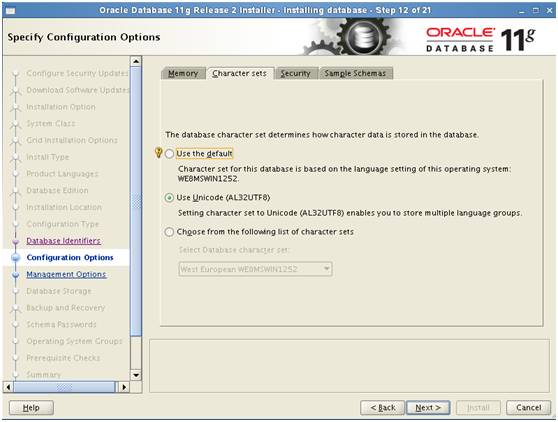Click the Installation Option step

[x=61, y=107]
